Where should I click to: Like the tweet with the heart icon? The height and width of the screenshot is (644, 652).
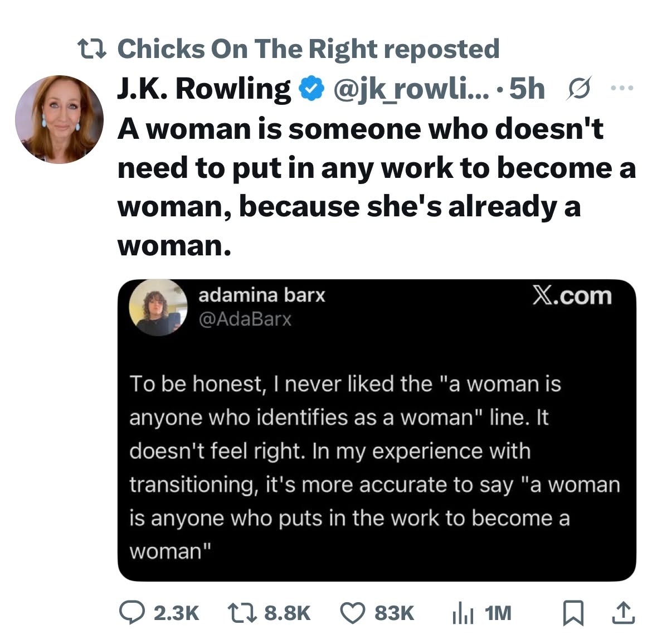point(352,613)
